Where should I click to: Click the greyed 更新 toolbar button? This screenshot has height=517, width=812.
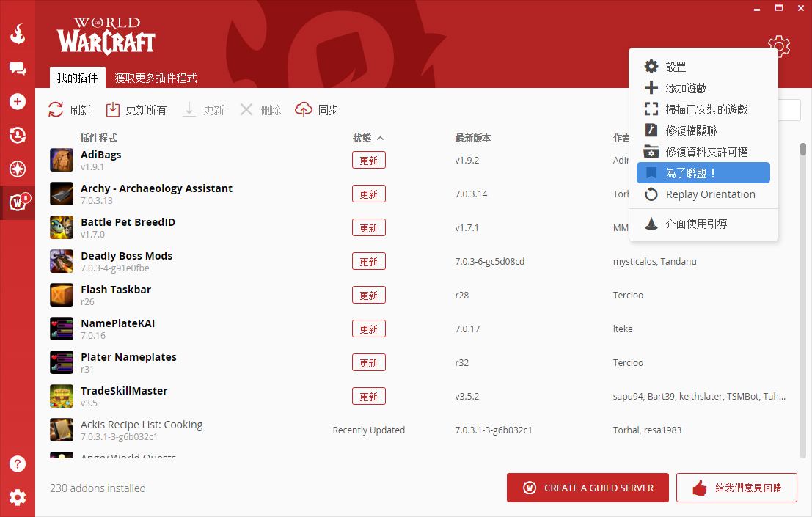[203, 110]
